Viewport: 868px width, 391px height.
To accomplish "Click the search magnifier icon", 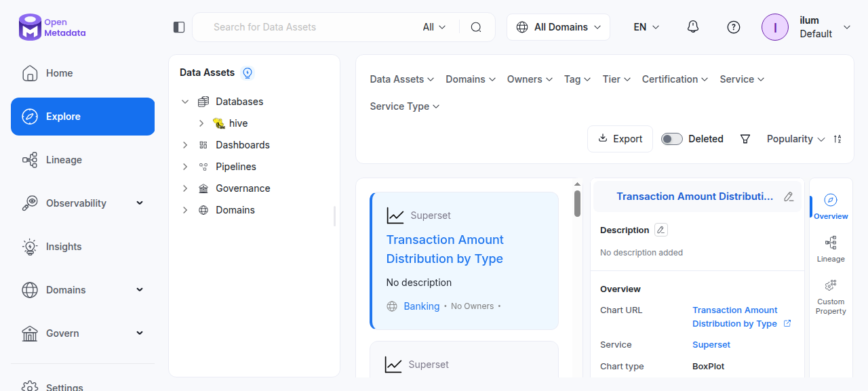I will [x=476, y=27].
